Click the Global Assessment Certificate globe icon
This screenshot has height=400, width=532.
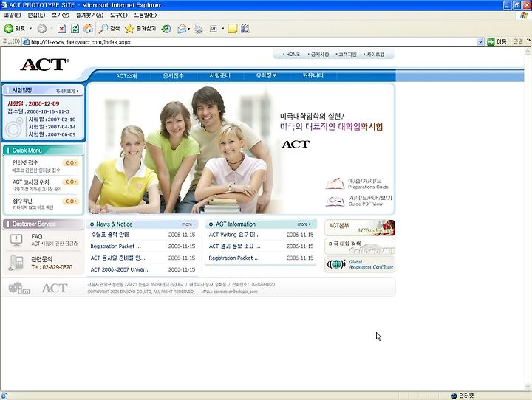click(x=336, y=264)
